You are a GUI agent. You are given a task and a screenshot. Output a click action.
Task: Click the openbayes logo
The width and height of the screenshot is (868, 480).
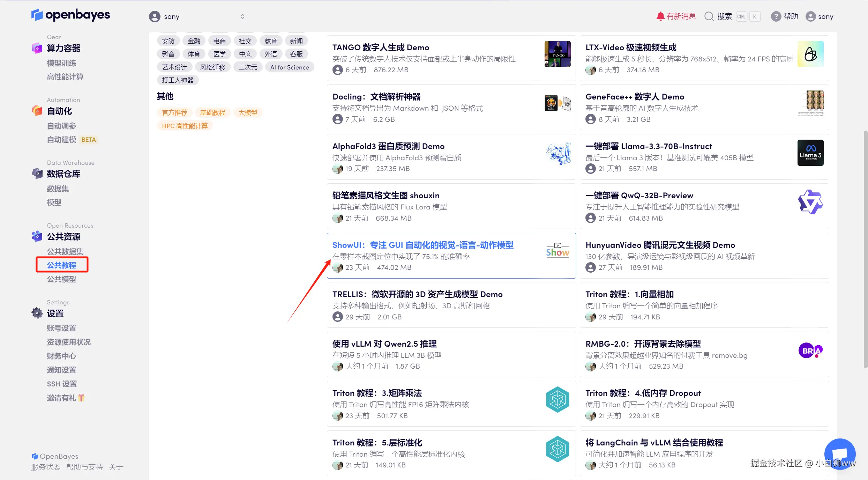(x=70, y=15)
